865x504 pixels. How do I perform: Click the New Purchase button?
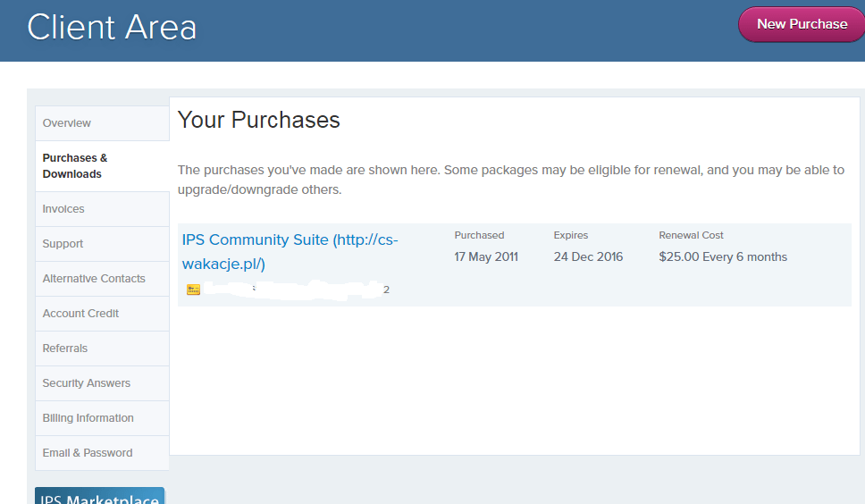tap(801, 24)
